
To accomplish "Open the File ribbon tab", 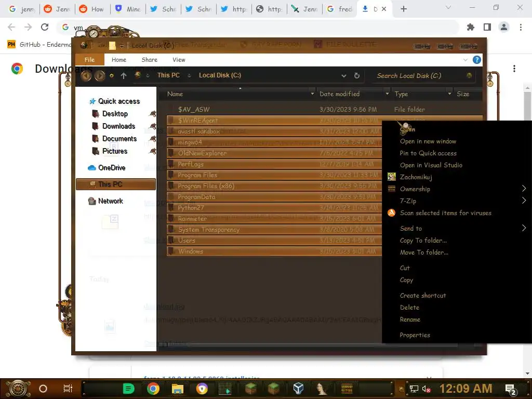I will click(x=89, y=60).
